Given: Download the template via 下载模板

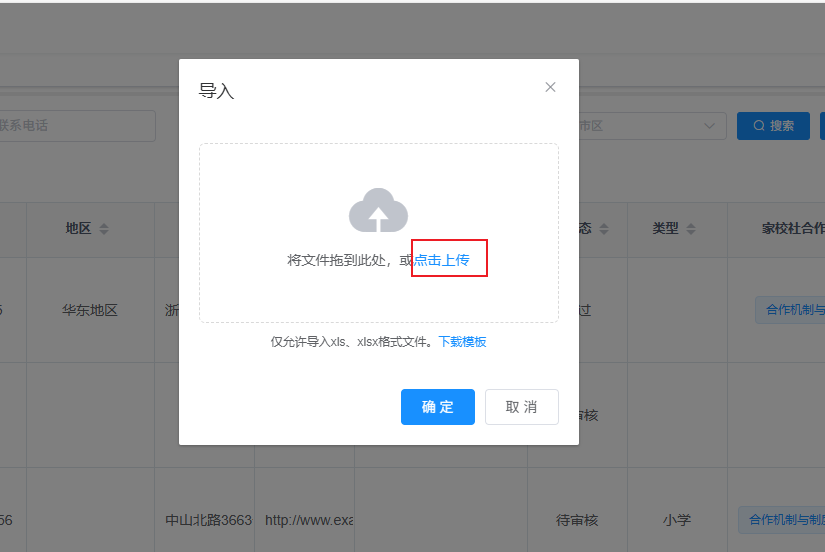Looking at the screenshot, I should pyautogui.click(x=462, y=342).
